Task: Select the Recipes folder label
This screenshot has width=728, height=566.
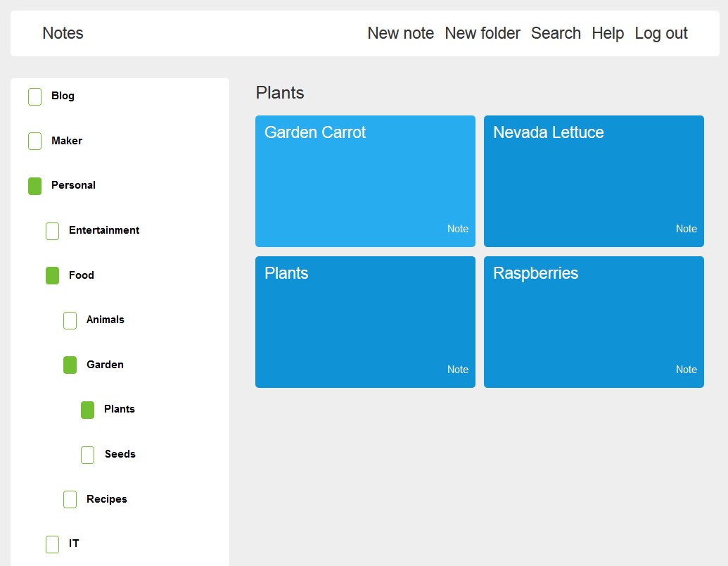Action: (107, 499)
